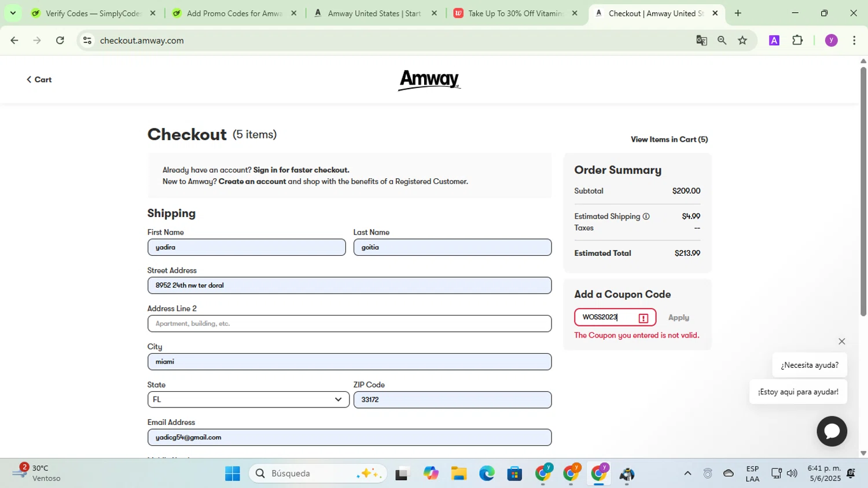
Task: Open Copilot from taskbar
Action: click(431, 474)
